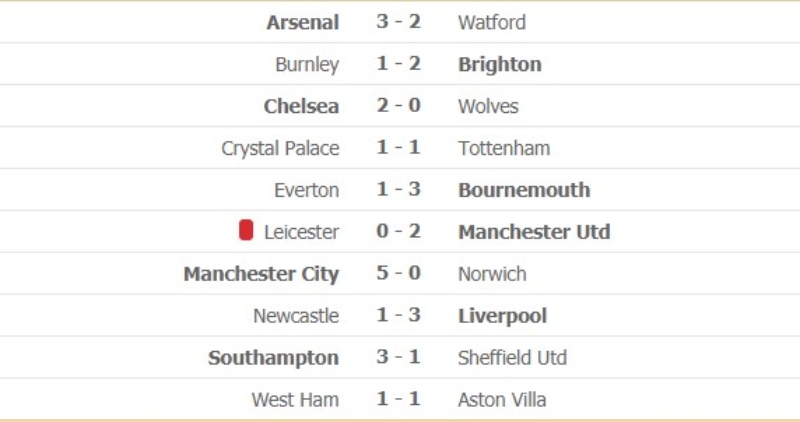Screen dimensions: 800x422
Task: Open the Everton 1 - 3 score
Action: point(398,190)
